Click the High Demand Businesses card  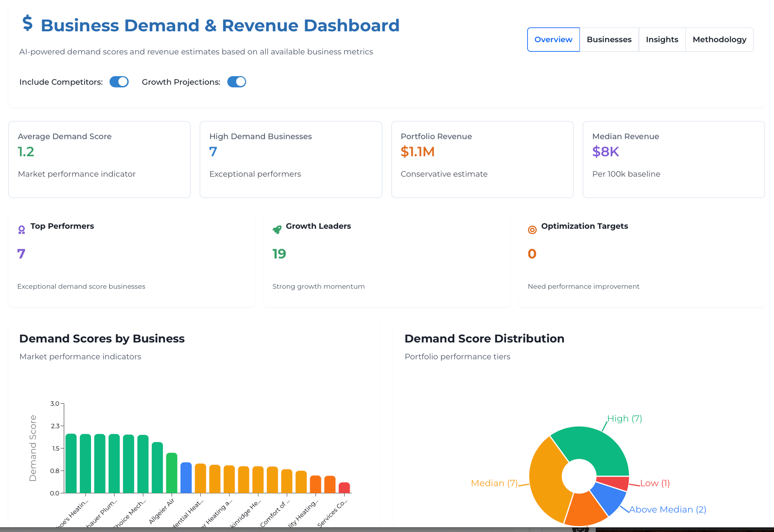(291, 159)
